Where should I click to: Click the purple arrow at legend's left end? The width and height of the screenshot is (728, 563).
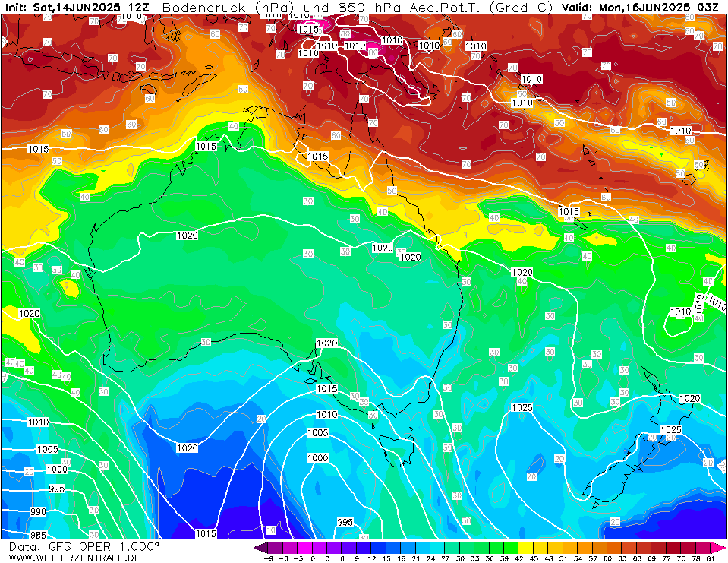261,547
